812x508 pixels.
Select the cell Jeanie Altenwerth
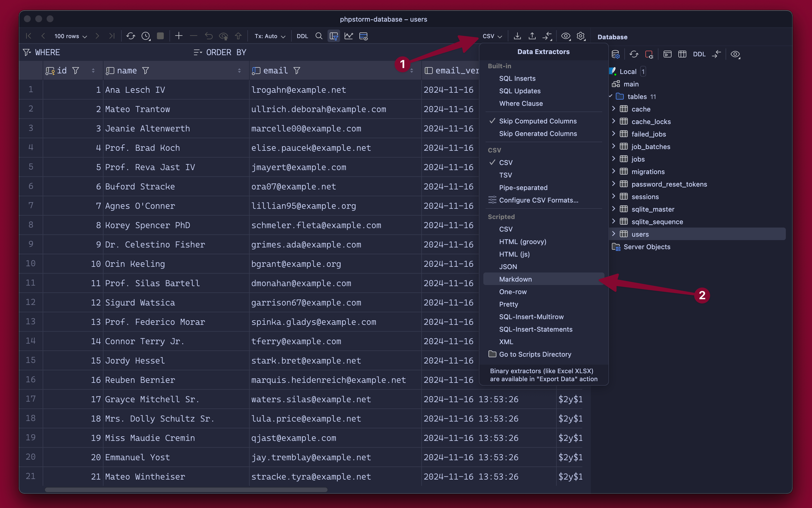point(176,128)
